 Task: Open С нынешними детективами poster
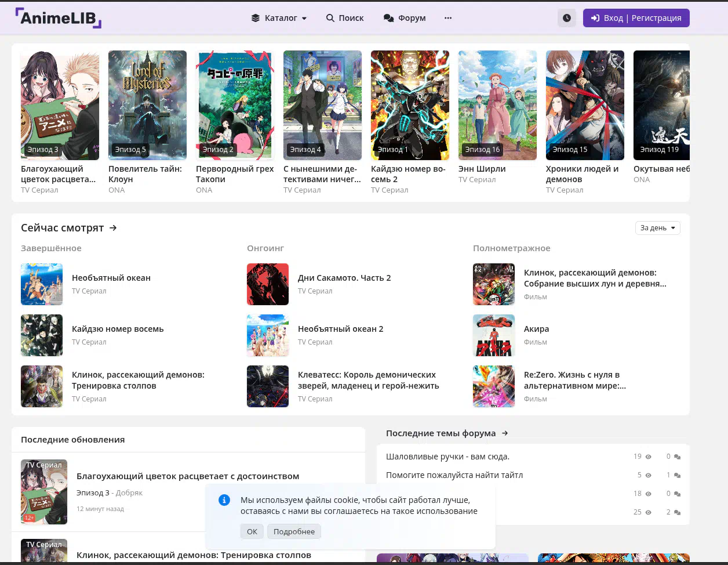(322, 105)
